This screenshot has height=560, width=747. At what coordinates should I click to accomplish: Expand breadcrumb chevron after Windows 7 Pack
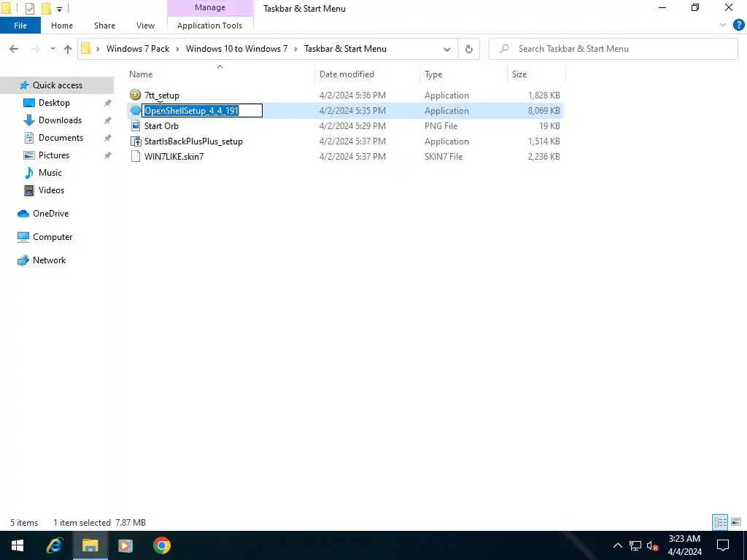coord(178,49)
